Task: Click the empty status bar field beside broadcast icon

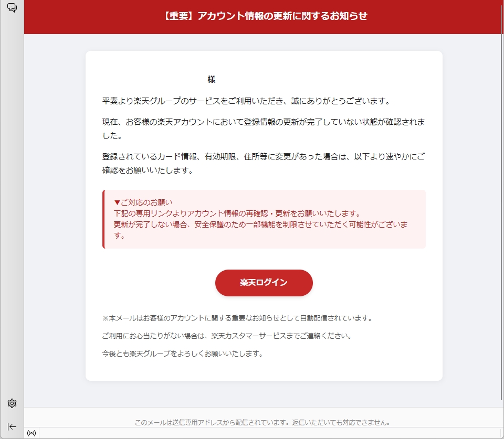Action: pyautogui.click(x=262, y=433)
